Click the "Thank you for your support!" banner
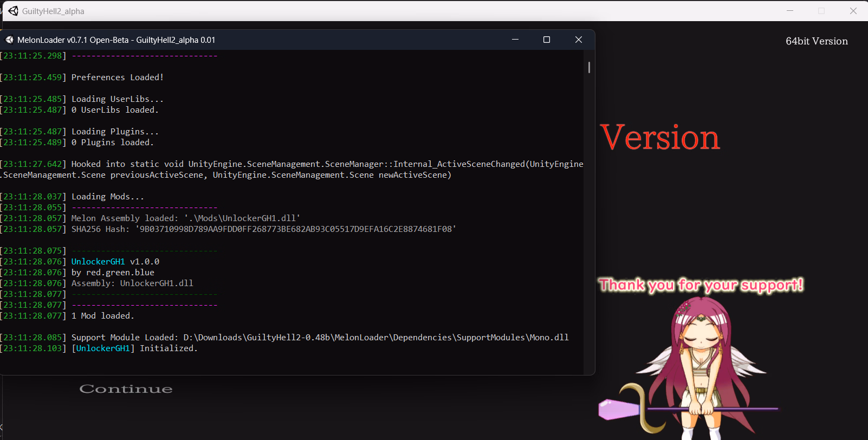The height and width of the screenshot is (440, 868). pyautogui.click(x=701, y=285)
